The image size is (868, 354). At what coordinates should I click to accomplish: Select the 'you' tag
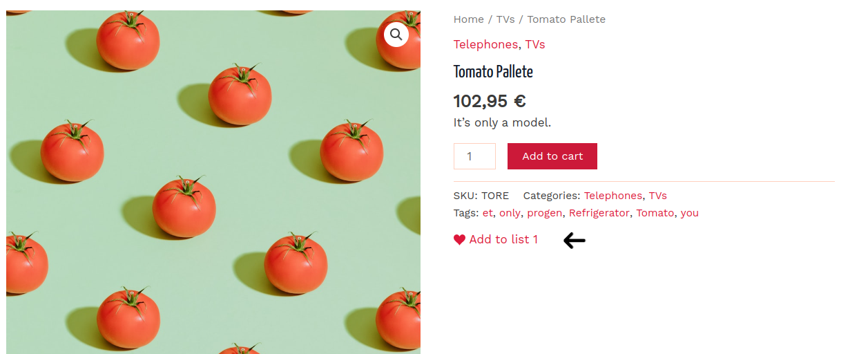coord(689,213)
